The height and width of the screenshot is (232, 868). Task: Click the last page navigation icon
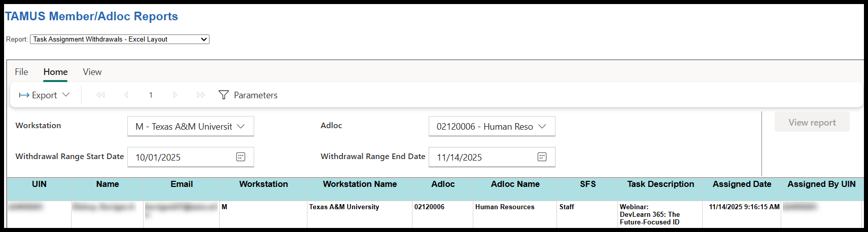[x=201, y=95]
